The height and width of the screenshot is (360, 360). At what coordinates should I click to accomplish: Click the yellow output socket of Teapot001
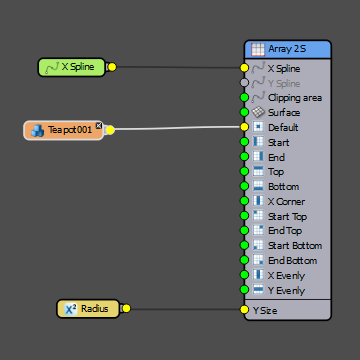(x=110, y=130)
